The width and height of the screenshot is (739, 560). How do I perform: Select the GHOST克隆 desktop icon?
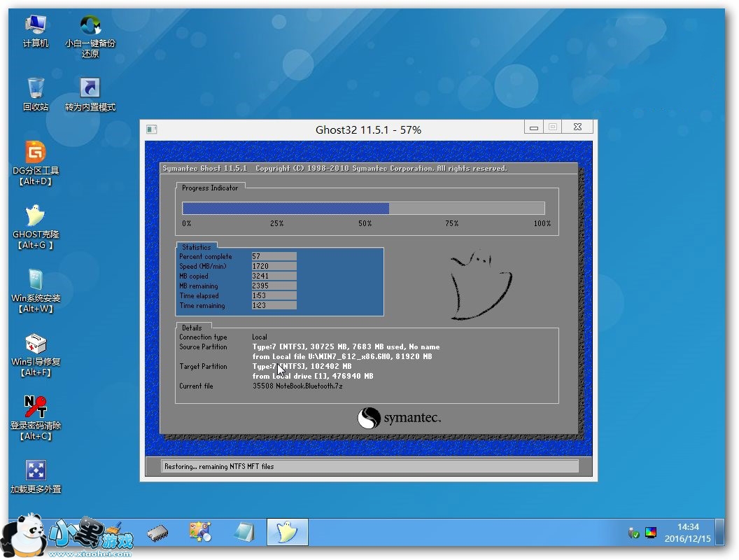coord(36,216)
